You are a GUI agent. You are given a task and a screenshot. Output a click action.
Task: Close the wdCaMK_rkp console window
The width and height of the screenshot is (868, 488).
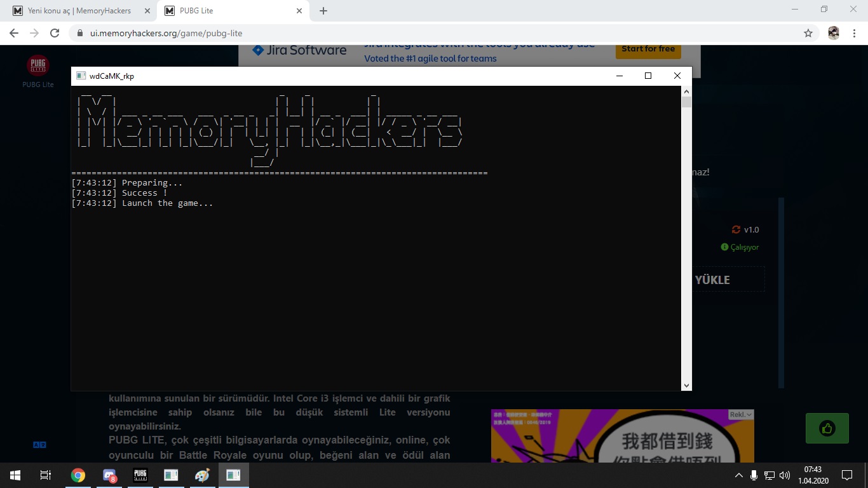coord(677,76)
